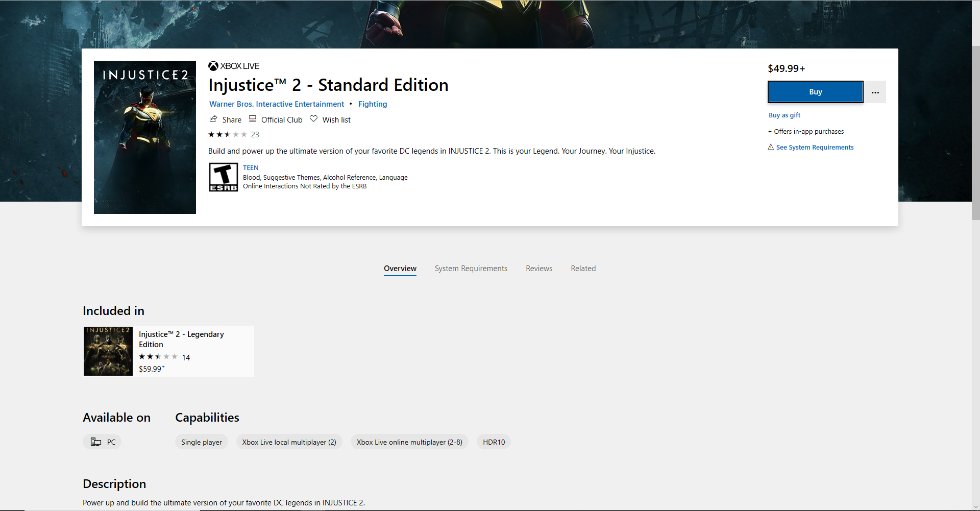Open the Injustice 2 cover art image
This screenshot has width=980, height=511.
[145, 137]
